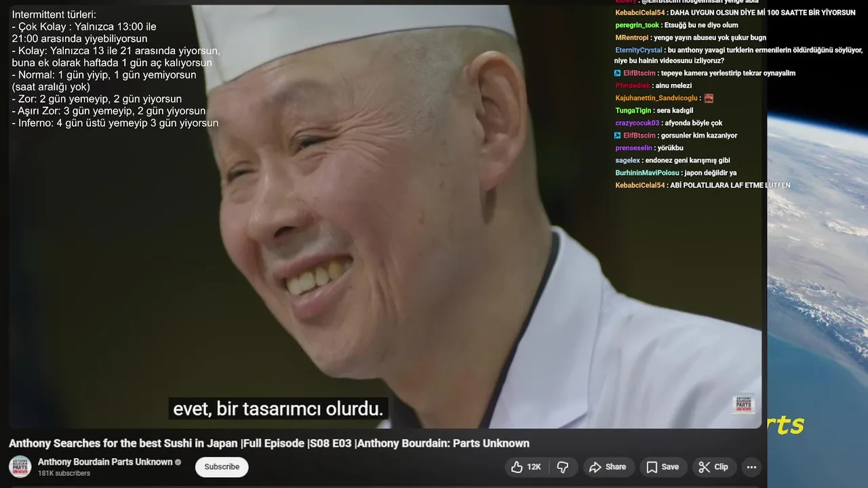Select chat username BurhininMaviPolosu
This screenshot has height=488, width=868.
[x=647, y=173]
